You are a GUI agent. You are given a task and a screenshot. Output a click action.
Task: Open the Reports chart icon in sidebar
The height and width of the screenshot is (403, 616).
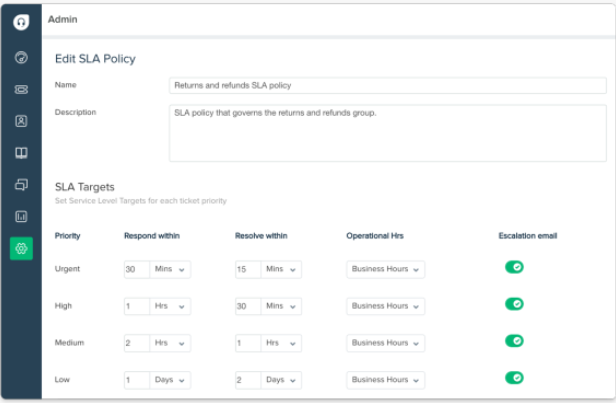(x=21, y=216)
